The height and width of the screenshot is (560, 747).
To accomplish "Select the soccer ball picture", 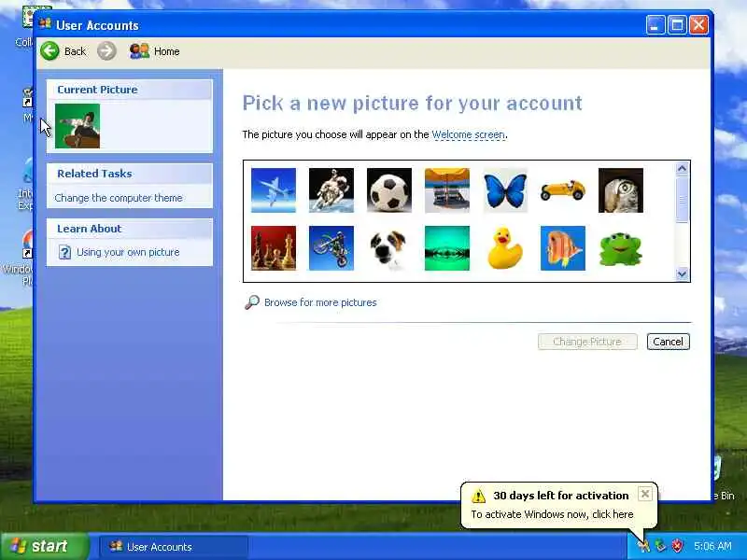I will tap(389, 190).
